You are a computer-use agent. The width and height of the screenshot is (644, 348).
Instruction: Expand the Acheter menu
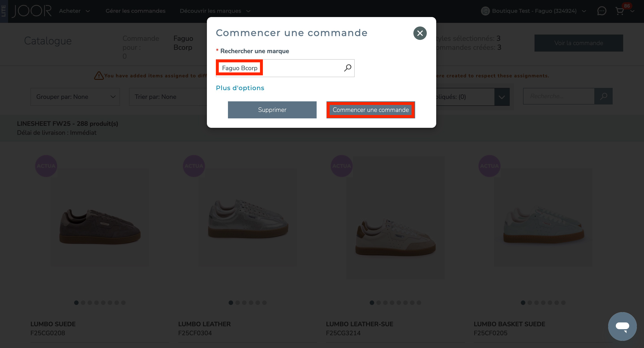tap(74, 11)
